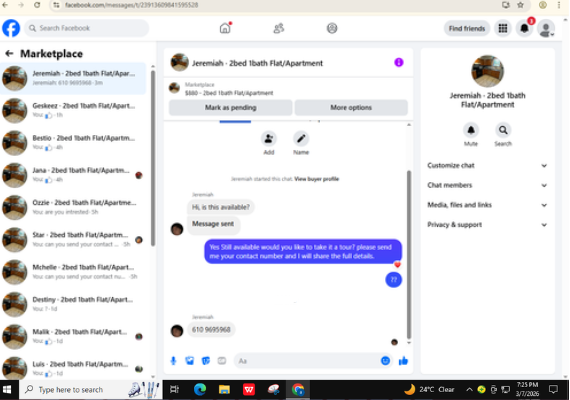Open Luis conversation in list
The width and height of the screenshot is (570, 400).
click(x=73, y=368)
